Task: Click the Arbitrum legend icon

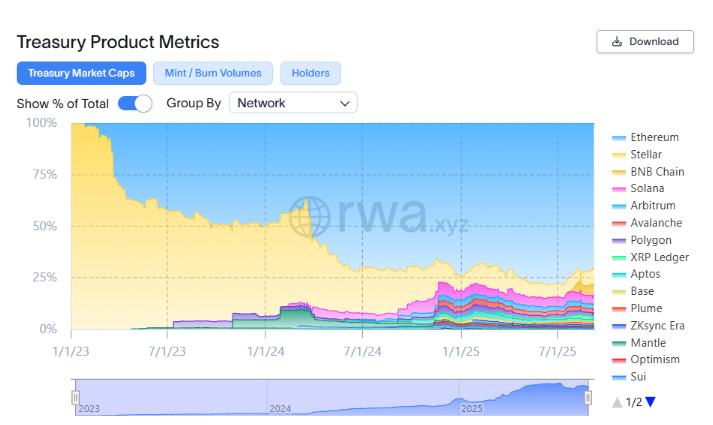Action: (x=618, y=206)
